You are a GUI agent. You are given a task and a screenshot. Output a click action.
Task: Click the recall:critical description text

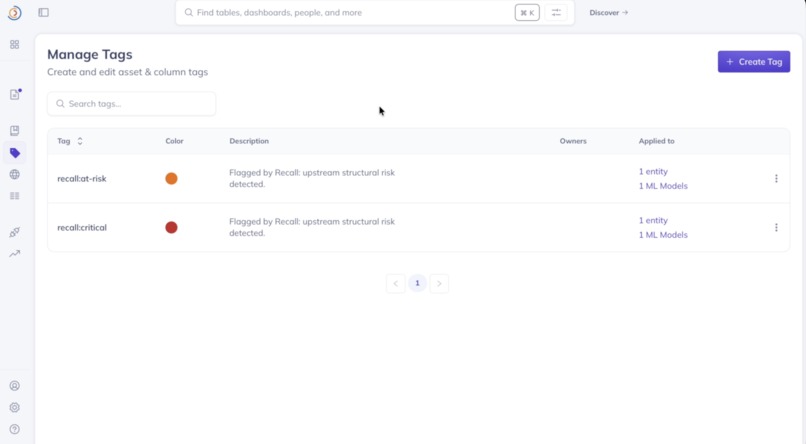point(312,227)
